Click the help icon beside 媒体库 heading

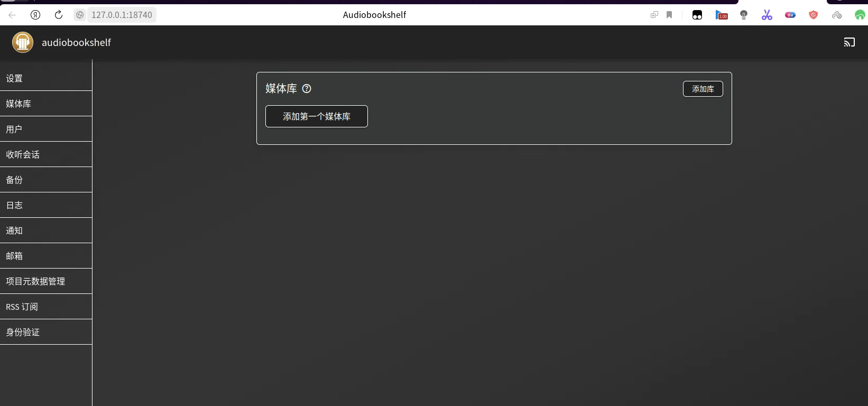click(x=307, y=89)
